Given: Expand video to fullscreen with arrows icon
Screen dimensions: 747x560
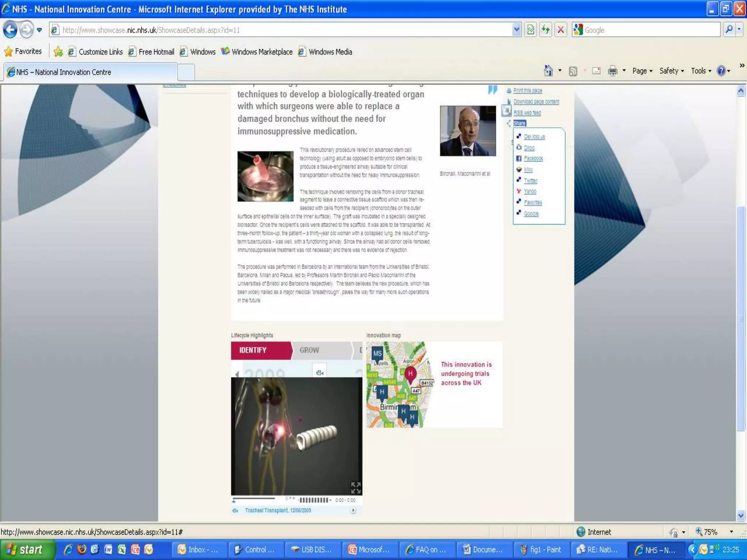Looking at the screenshot, I should [356, 487].
